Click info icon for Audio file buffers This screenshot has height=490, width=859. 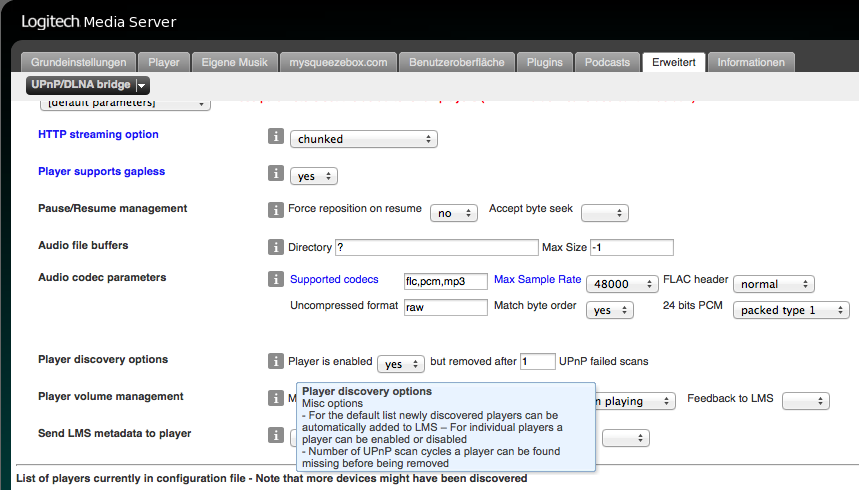tap(276, 247)
